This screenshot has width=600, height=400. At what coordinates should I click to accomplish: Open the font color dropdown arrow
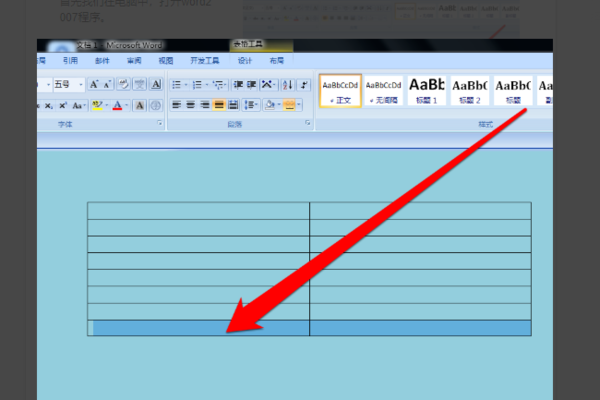126,106
